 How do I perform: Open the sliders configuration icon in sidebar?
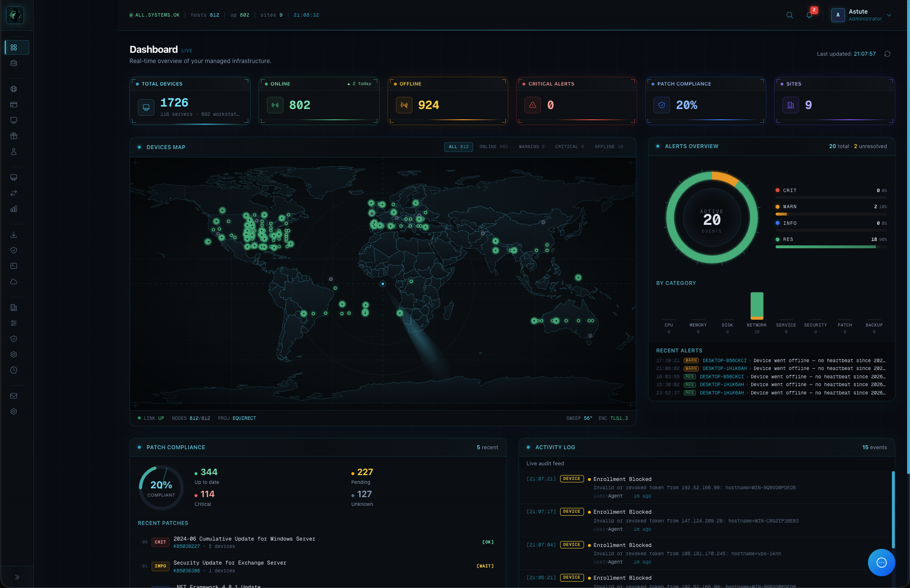(x=14, y=323)
